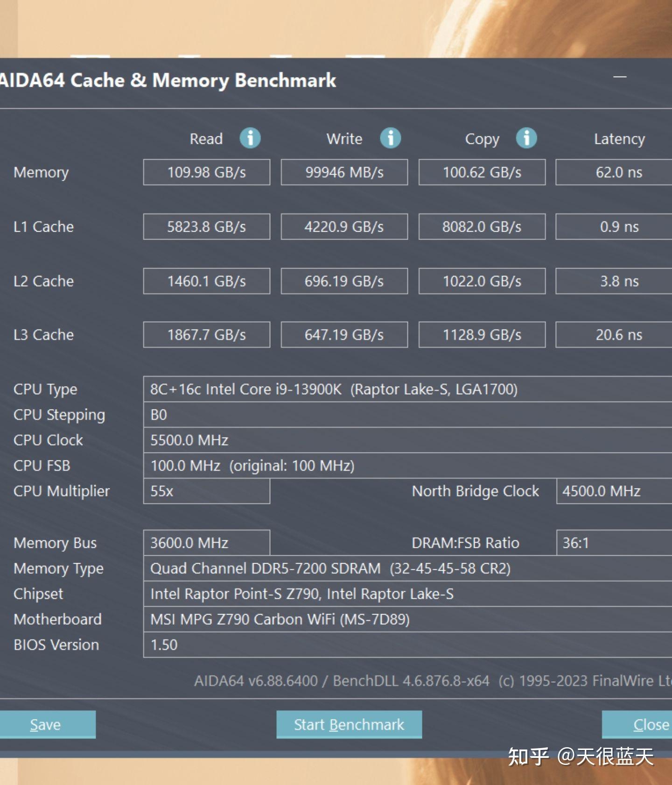The image size is (672, 785).
Task: Click the Save button
Action: (x=46, y=724)
